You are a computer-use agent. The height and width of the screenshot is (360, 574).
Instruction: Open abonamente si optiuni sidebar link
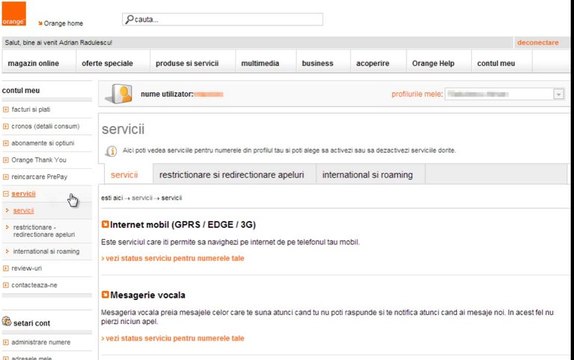coord(43,143)
